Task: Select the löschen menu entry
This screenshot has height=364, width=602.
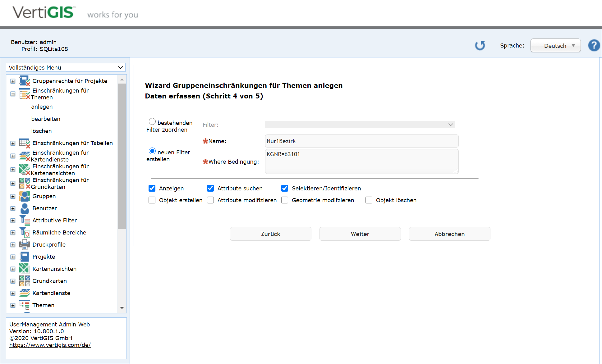Action: pyautogui.click(x=41, y=131)
